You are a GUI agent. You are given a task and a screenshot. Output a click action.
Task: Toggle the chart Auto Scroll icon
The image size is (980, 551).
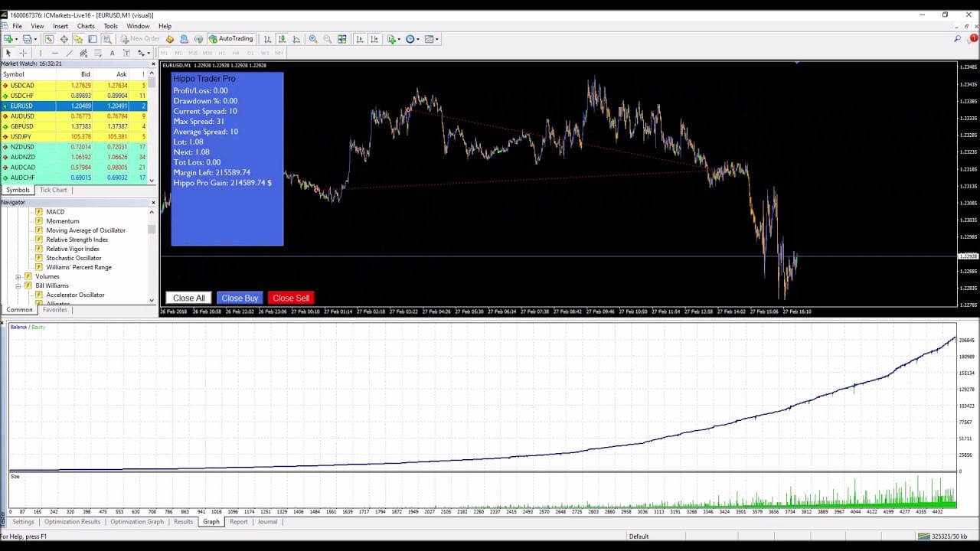[359, 39]
